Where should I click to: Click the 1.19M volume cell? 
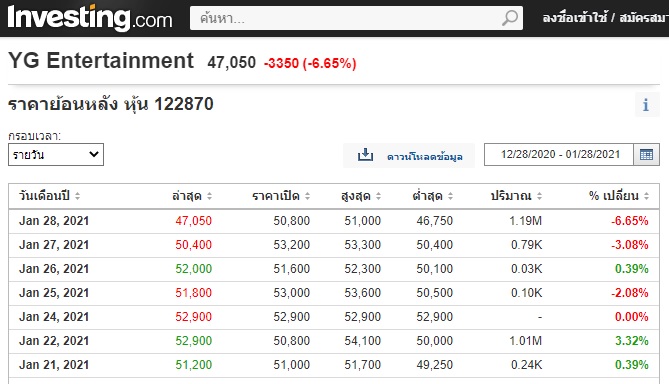(x=525, y=221)
